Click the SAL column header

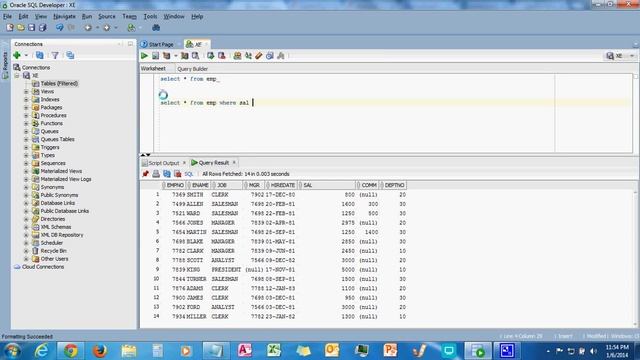point(328,185)
